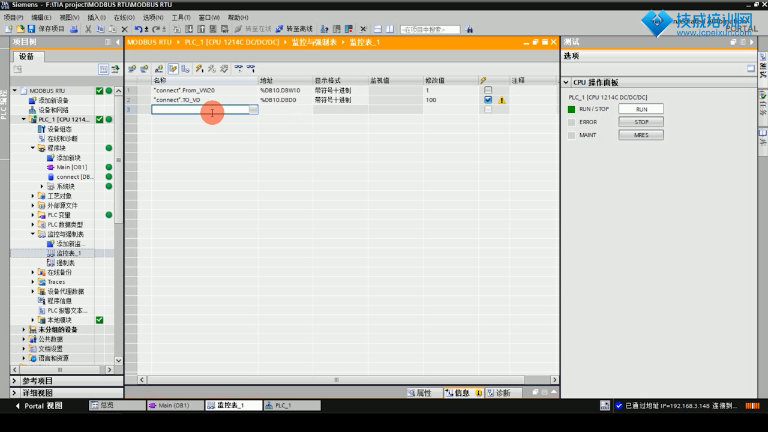
Task: Check the modify checkbox for connect.From_VW20 row
Action: point(488,90)
